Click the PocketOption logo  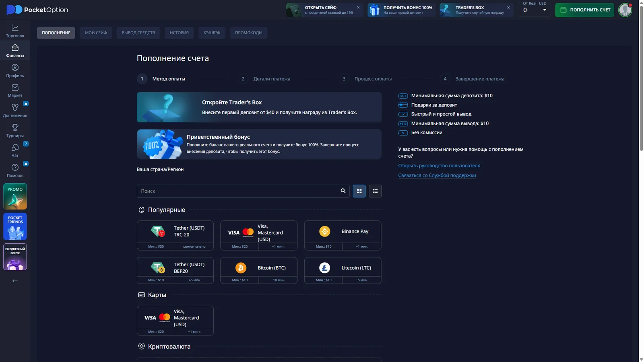pyautogui.click(x=37, y=10)
